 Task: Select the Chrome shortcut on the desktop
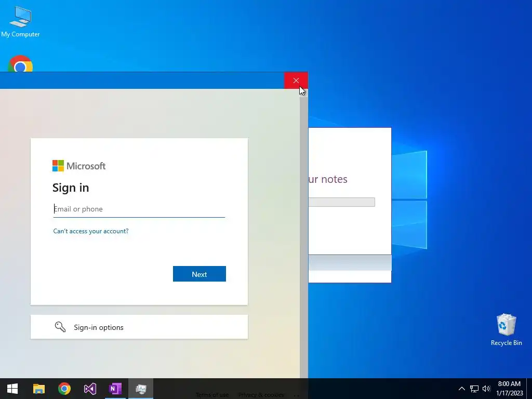[x=20, y=64]
